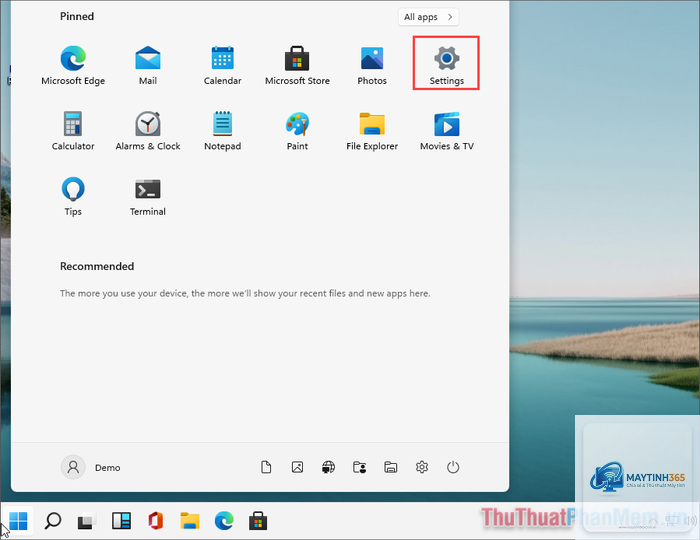Viewport: 700px width, 540px height.
Task: Launch Office from the taskbar
Action: tap(155, 521)
